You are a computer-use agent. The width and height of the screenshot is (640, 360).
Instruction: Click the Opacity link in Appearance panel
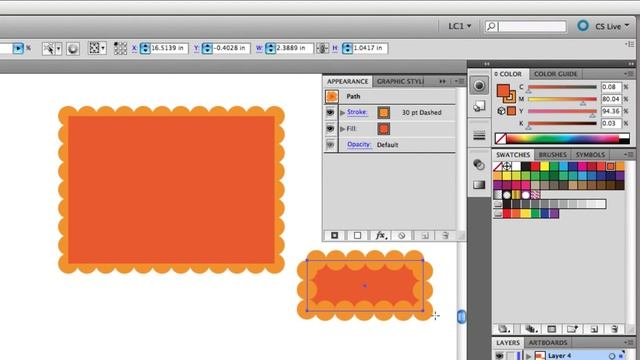359,144
